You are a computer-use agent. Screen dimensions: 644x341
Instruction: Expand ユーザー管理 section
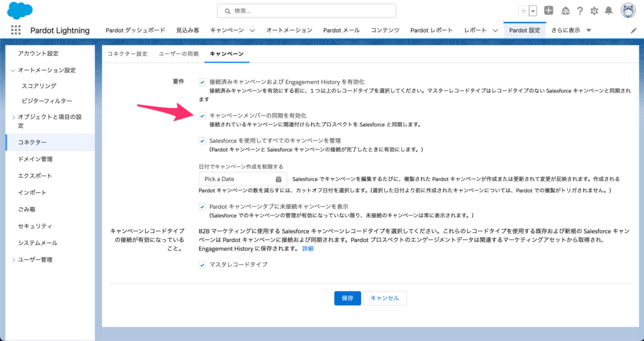13,260
